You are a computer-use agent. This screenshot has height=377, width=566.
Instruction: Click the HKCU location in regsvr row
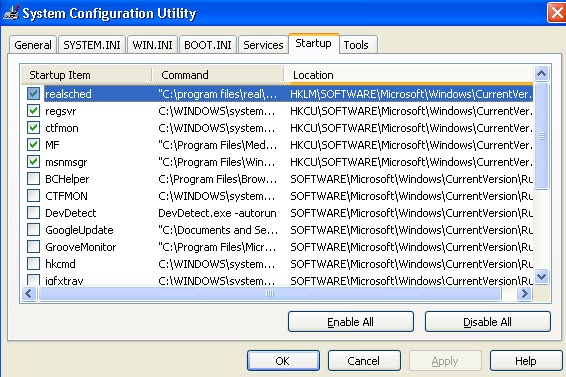point(411,111)
